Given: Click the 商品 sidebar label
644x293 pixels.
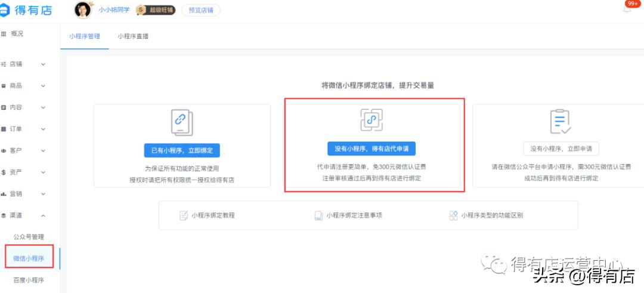Looking at the screenshot, I should coord(16,86).
